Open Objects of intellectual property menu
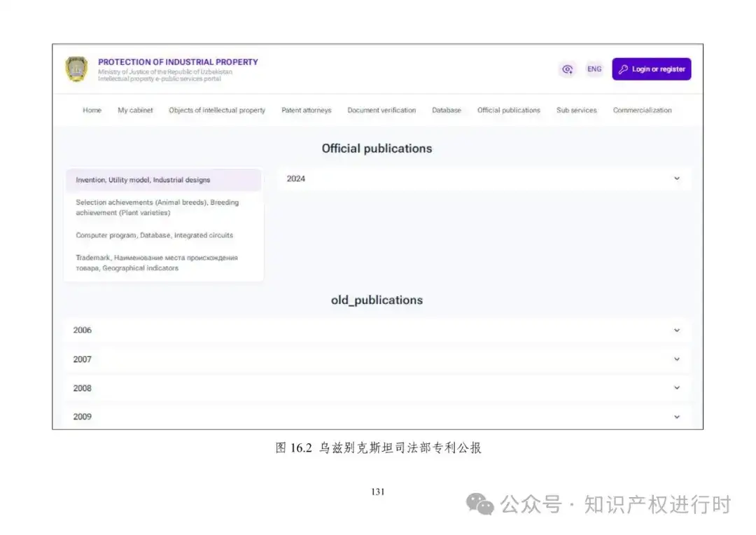Screen dimensions: 756x535 [217, 110]
